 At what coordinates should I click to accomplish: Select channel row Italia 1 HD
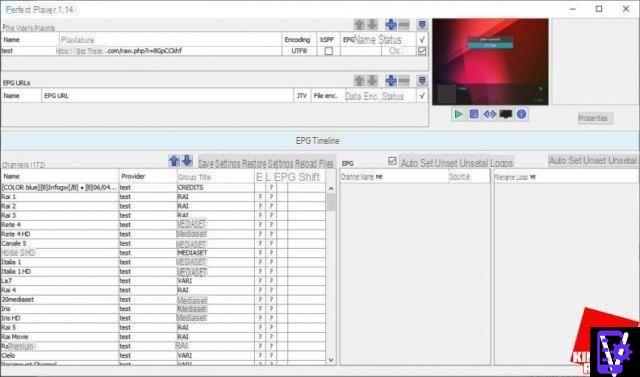coord(163,271)
